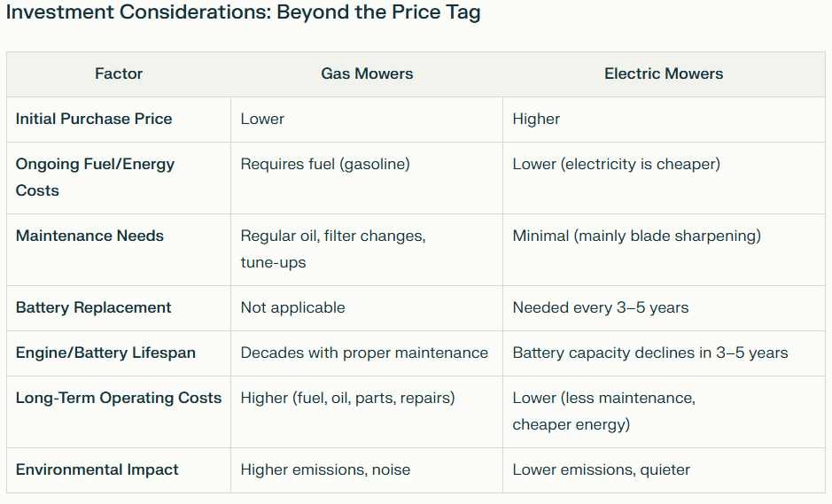Click the 'Lower emissions, quieter' cell
Screen dimensions: 832x504
coord(601,469)
